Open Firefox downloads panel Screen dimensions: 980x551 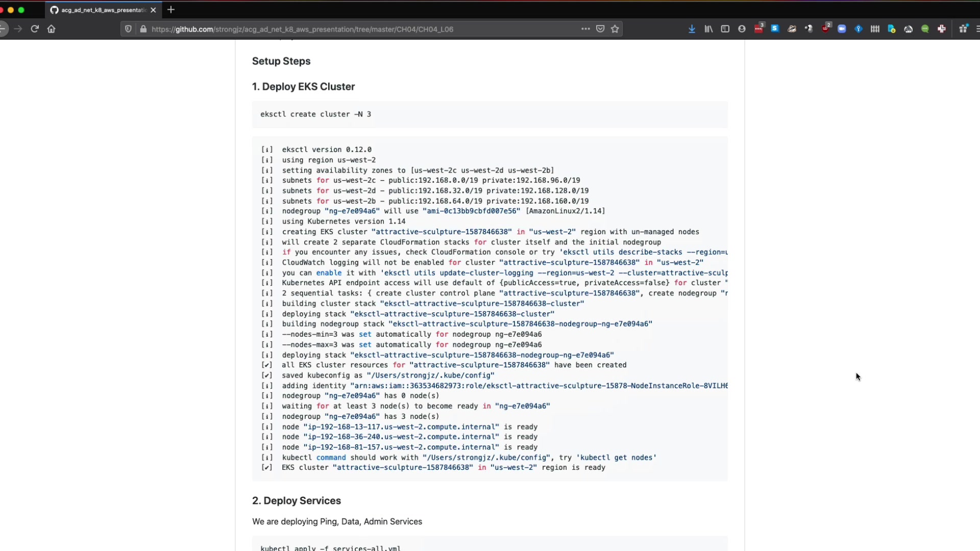pos(692,29)
